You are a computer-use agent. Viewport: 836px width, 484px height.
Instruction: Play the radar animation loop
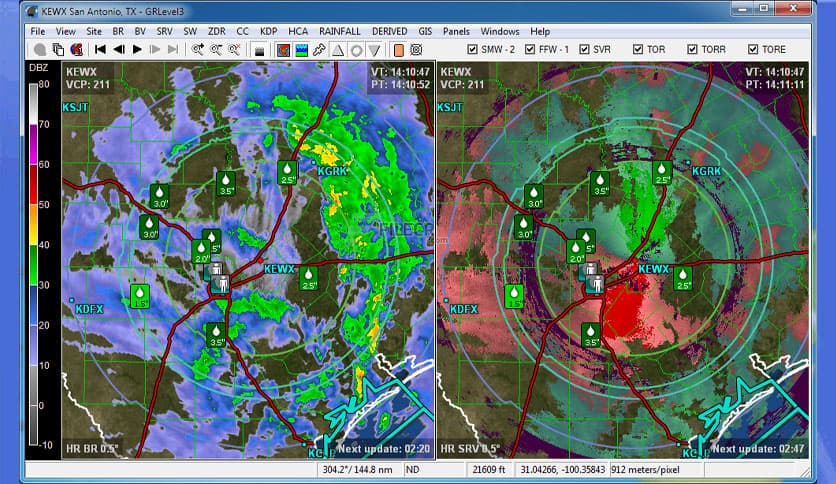137,49
